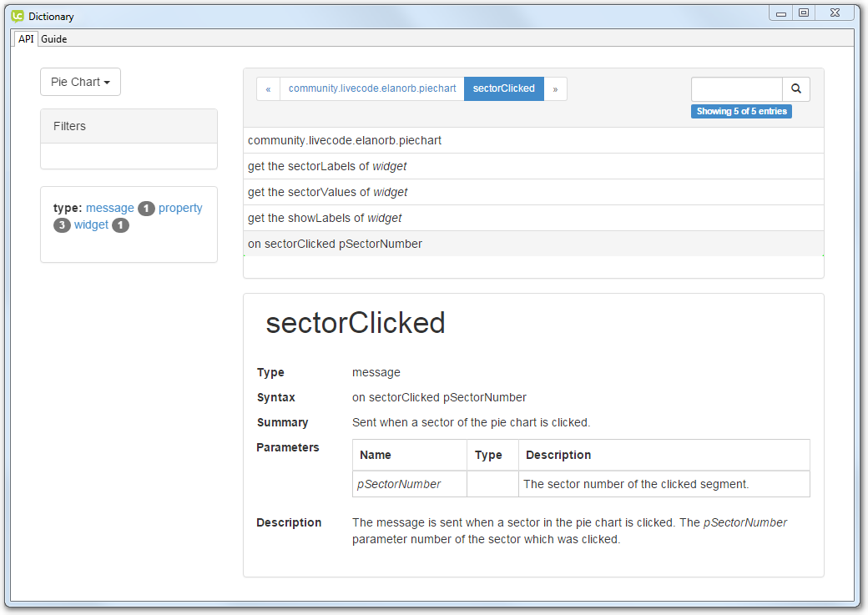Switch to the Guide tab

pyautogui.click(x=54, y=39)
